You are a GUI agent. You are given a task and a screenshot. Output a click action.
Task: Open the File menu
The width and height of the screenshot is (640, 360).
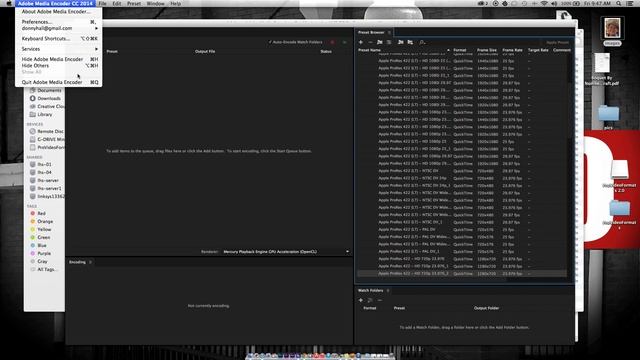tap(102, 3)
